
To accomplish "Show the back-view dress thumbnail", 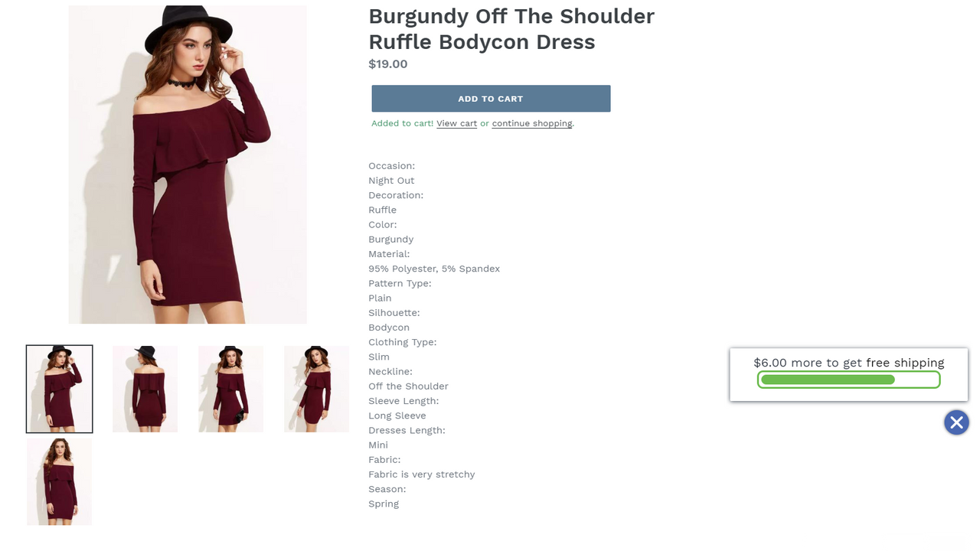I will click(x=145, y=389).
